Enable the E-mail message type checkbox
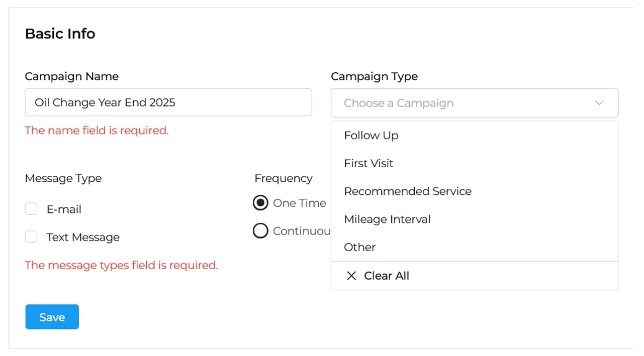 pyautogui.click(x=31, y=209)
